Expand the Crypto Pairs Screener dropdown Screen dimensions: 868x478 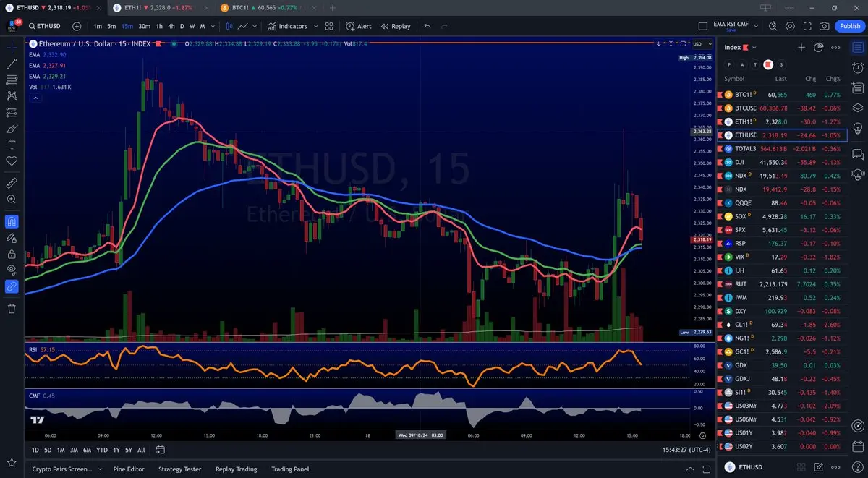click(99, 469)
